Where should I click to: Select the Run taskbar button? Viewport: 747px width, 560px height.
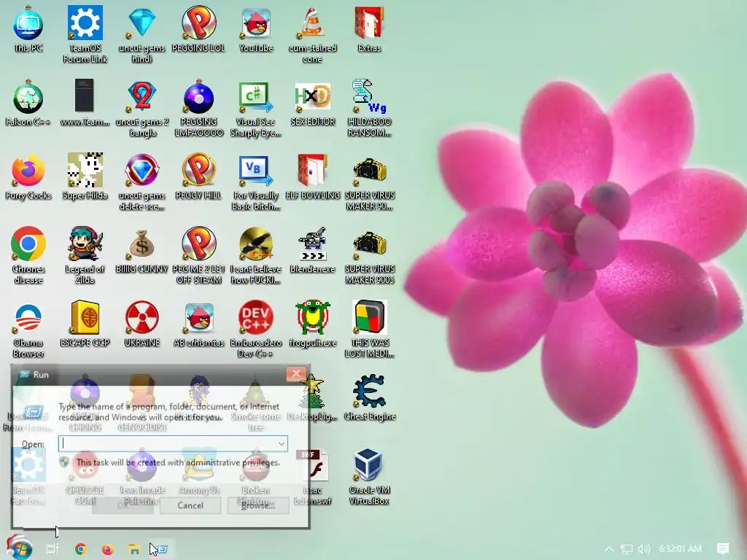tap(161, 549)
